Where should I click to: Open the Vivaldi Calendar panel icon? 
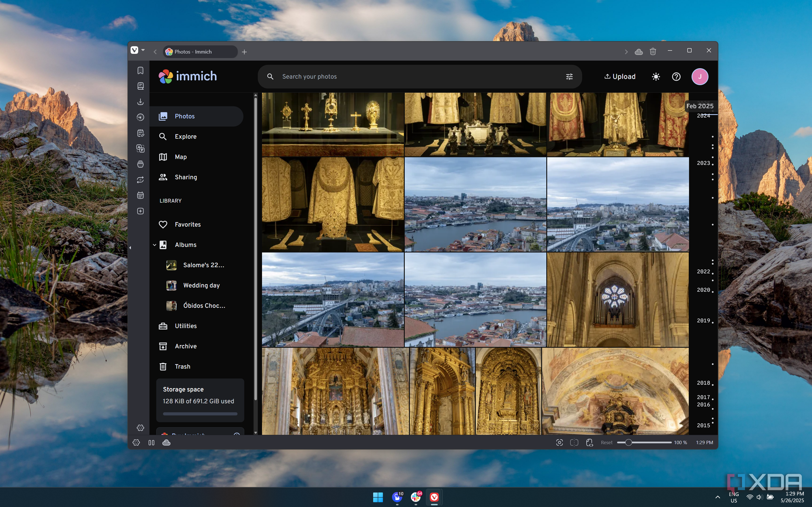[140, 196]
